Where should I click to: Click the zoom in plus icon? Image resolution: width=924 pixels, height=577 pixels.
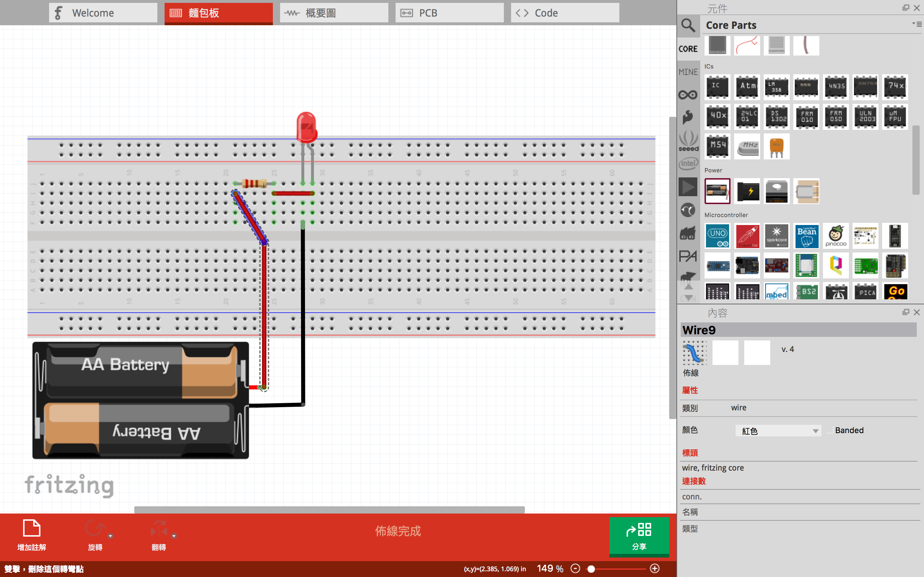pyautogui.click(x=655, y=569)
